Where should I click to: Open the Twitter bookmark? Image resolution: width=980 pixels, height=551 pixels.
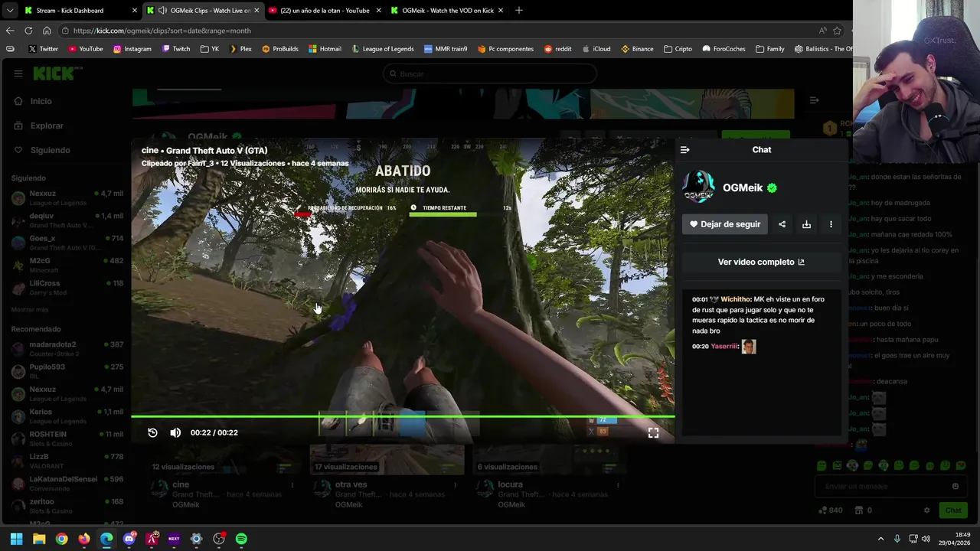[43, 49]
